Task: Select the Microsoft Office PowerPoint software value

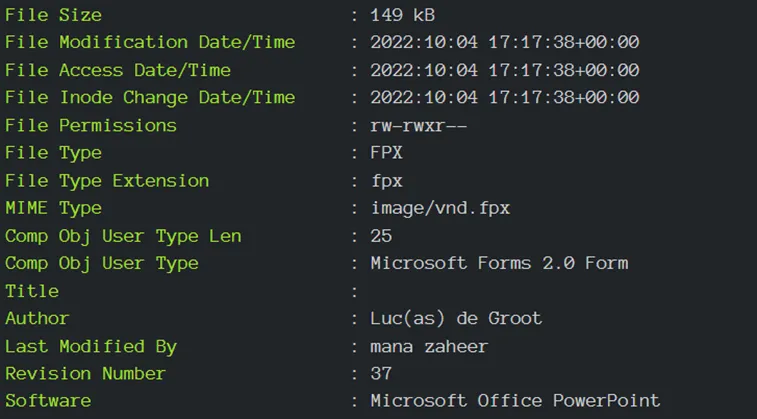Action: pyautogui.click(x=515, y=401)
